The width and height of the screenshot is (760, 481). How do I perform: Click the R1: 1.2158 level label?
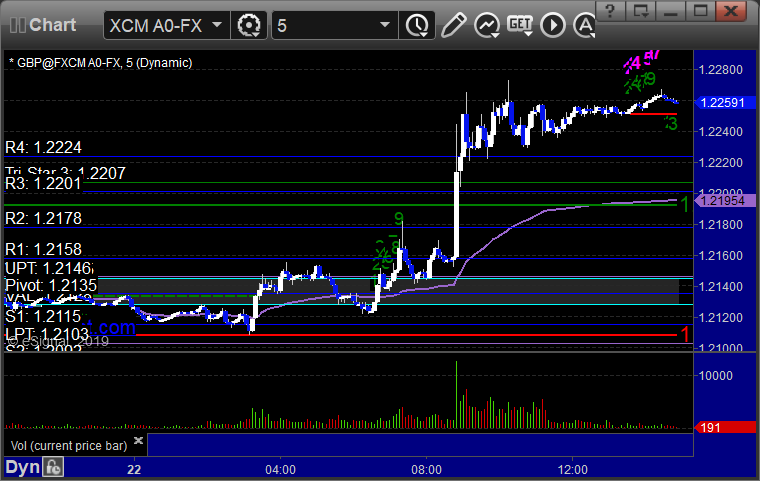tap(44, 249)
